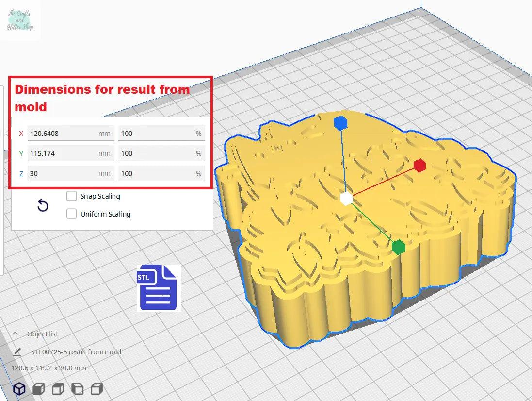Click the green Y-axis scale handle

coord(398,247)
